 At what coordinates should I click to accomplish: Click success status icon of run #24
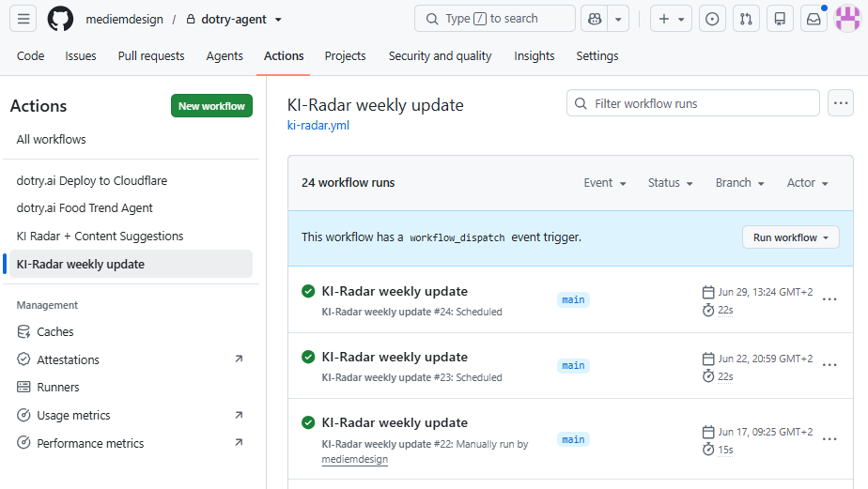point(308,291)
